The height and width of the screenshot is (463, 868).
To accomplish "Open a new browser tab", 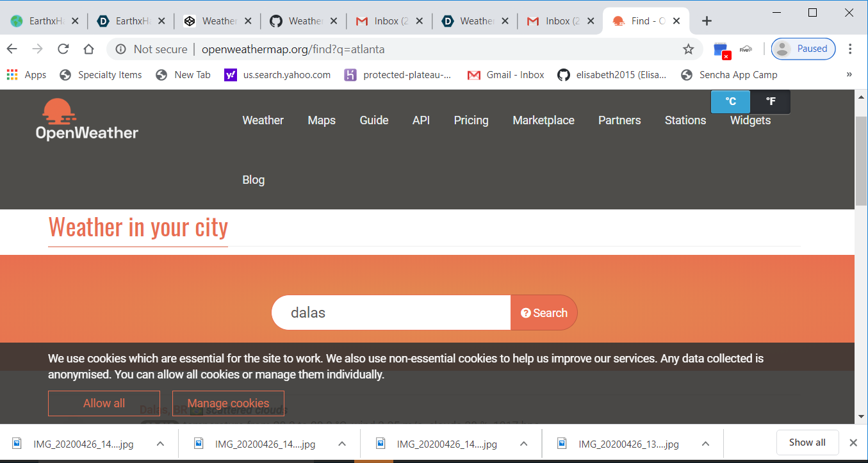I will click(707, 21).
